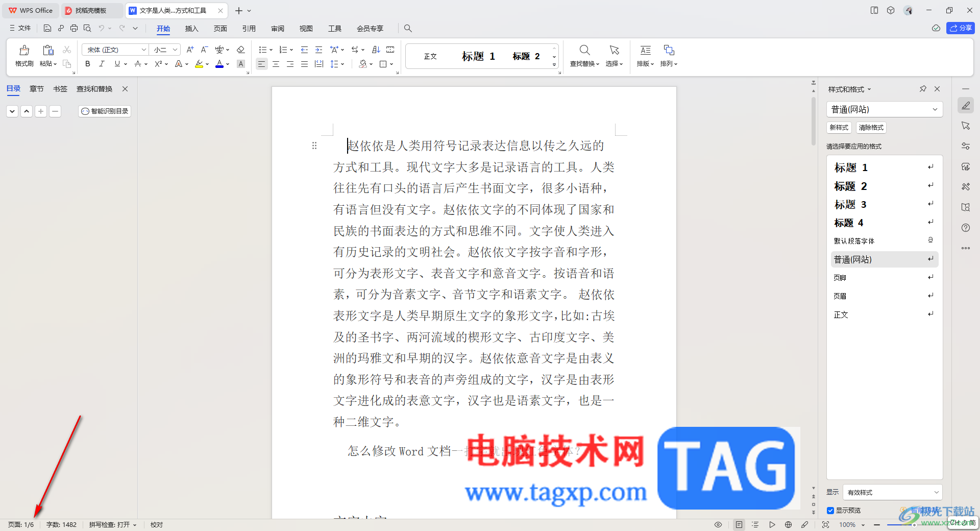
Task: Open the font name dropdown (宋体)
Action: [144, 50]
